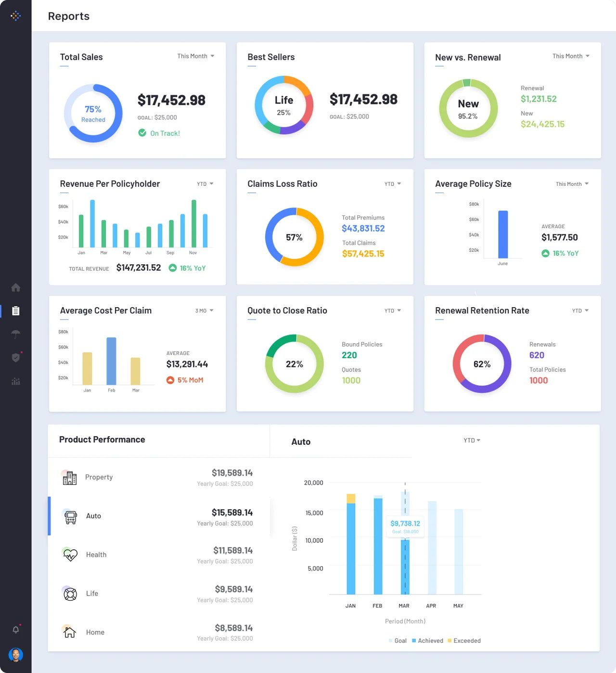Expand Average Cost Per Claim 3 MO dropdown
616x673 pixels.
[x=204, y=311]
